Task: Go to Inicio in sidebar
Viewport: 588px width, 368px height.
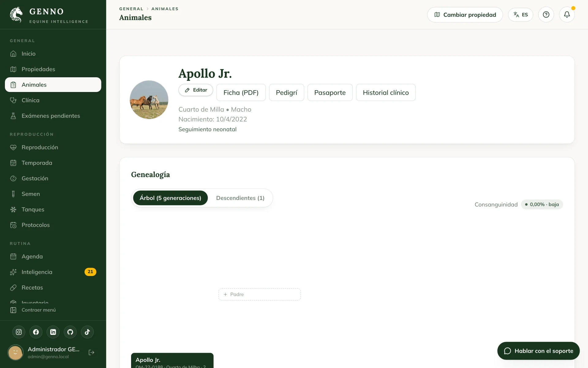Action: [53, 54]
